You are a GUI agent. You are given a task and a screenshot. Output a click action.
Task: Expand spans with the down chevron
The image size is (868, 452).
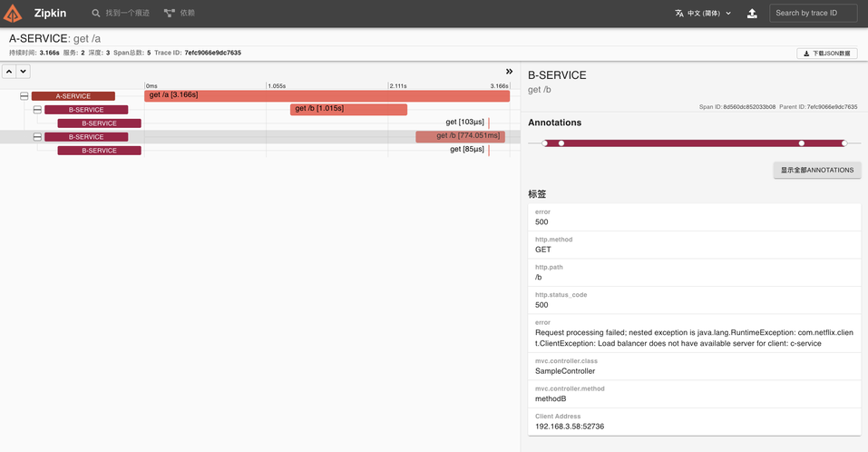(24, 72)
